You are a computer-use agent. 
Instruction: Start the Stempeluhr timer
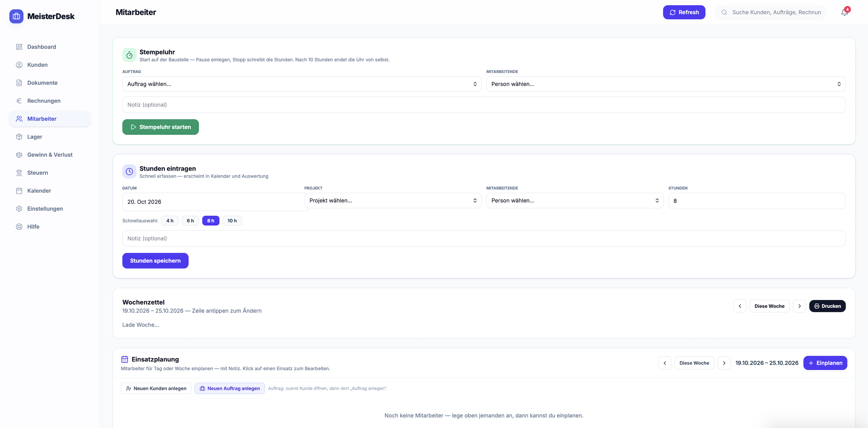click(x=160, y=127)
